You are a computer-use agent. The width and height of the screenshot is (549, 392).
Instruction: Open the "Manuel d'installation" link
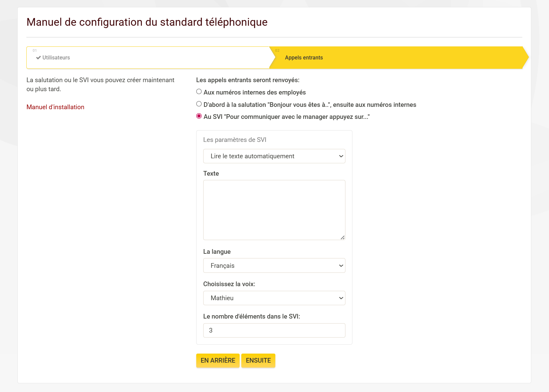55,107
